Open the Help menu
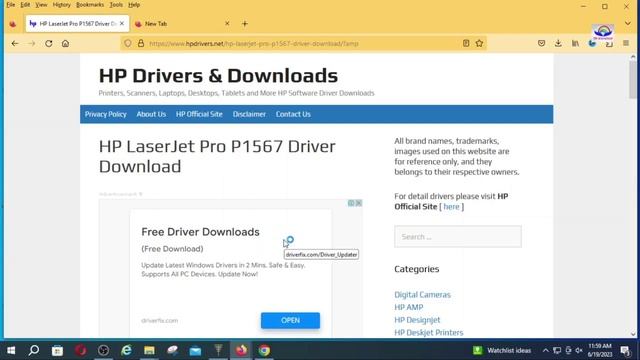This screenshot has height=360, width=640. tap(134, 5)
